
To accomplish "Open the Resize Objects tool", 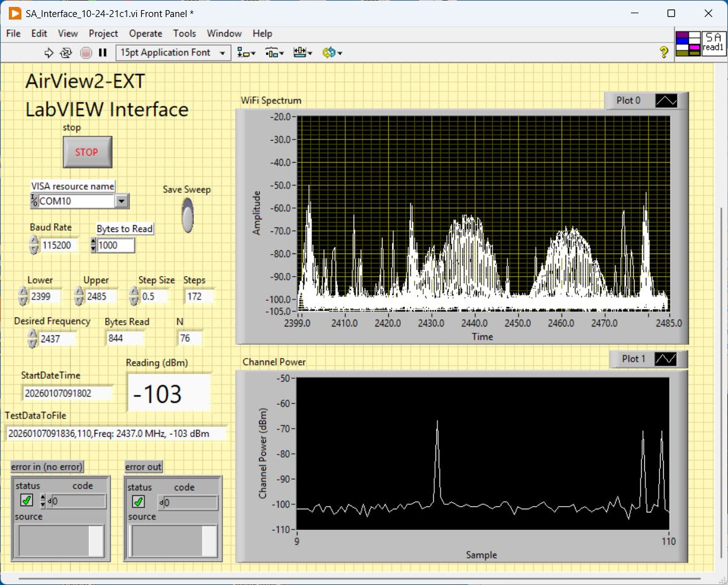I will [x=303, y=53].
